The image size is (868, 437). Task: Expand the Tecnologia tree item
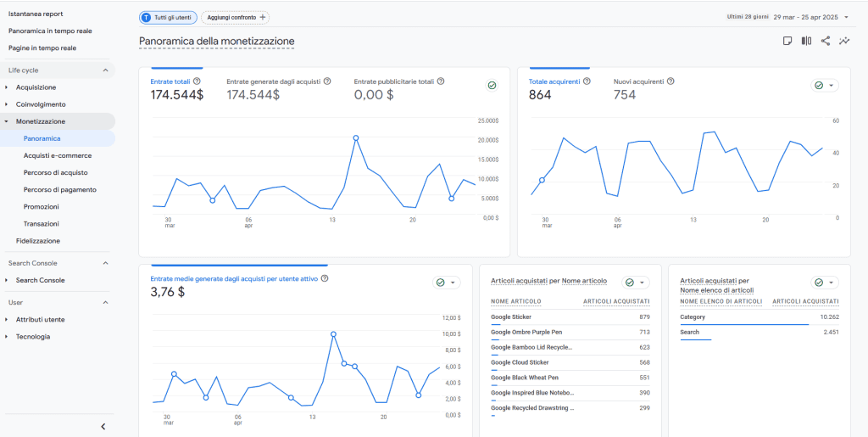[x=32, y=337]
